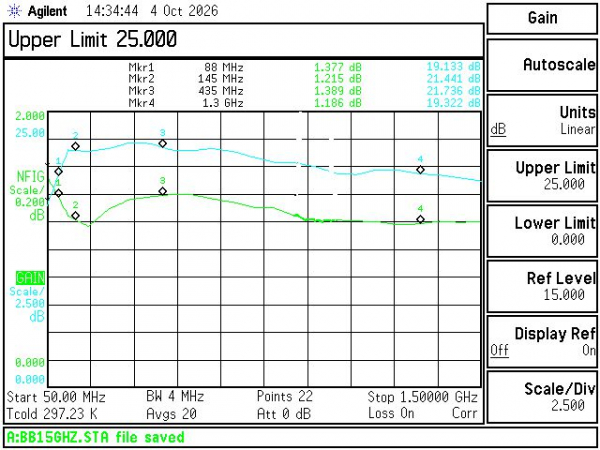Click the Start 50.00 MHz readout
600x450 pixels.
click(x=56, y=397)
